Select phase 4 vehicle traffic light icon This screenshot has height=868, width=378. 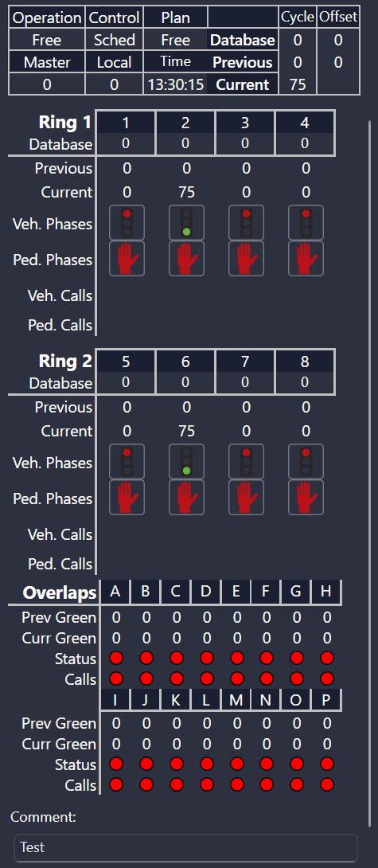(306, 222)
